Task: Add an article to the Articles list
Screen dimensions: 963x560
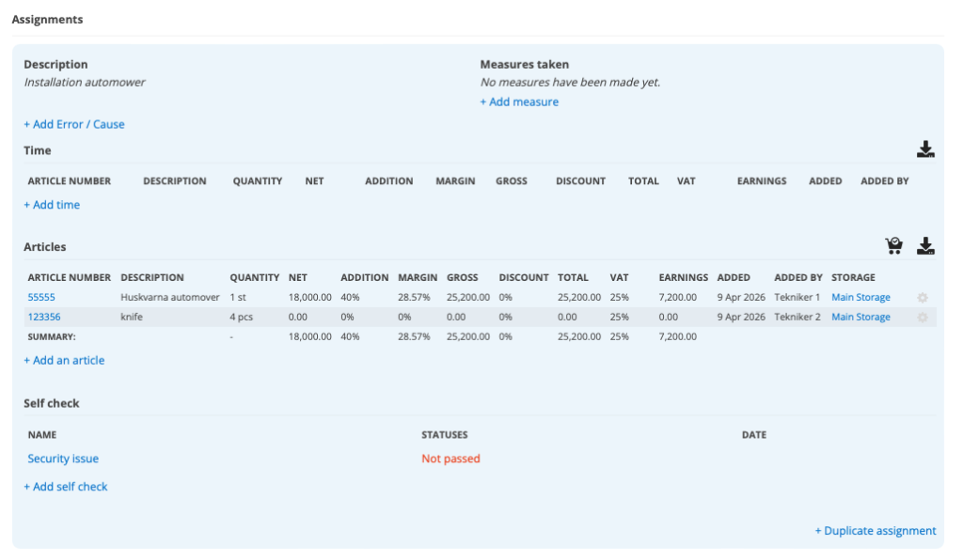Action: pos(64,360)
